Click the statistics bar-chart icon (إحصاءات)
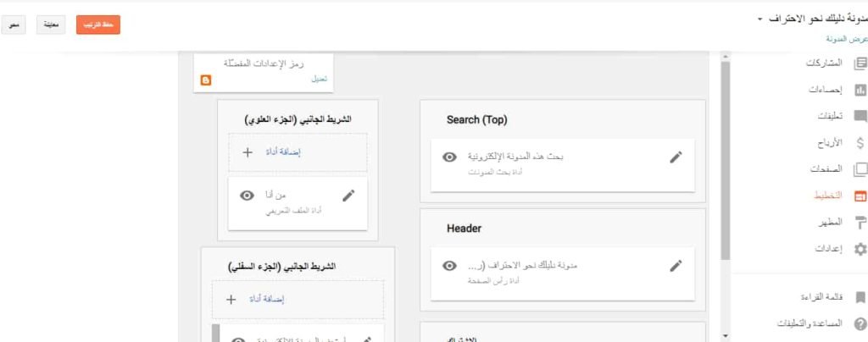The width and height of the screenshot is (868, 342). (x=860, y=90)
